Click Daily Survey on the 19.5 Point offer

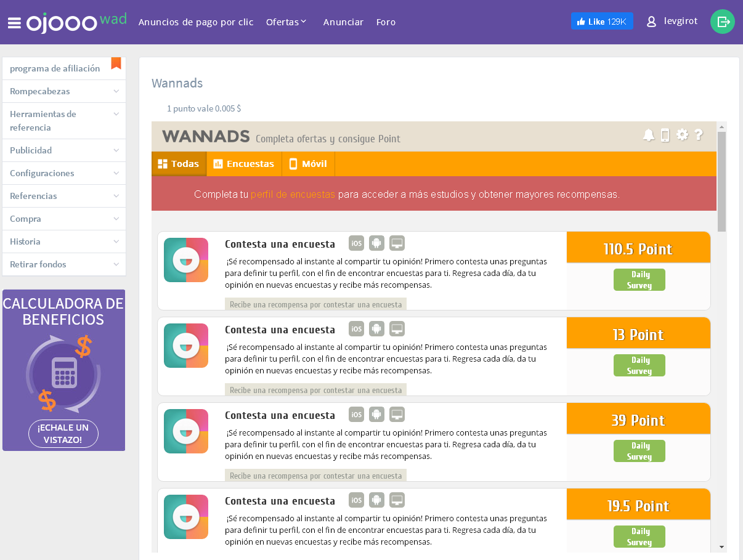639,537
